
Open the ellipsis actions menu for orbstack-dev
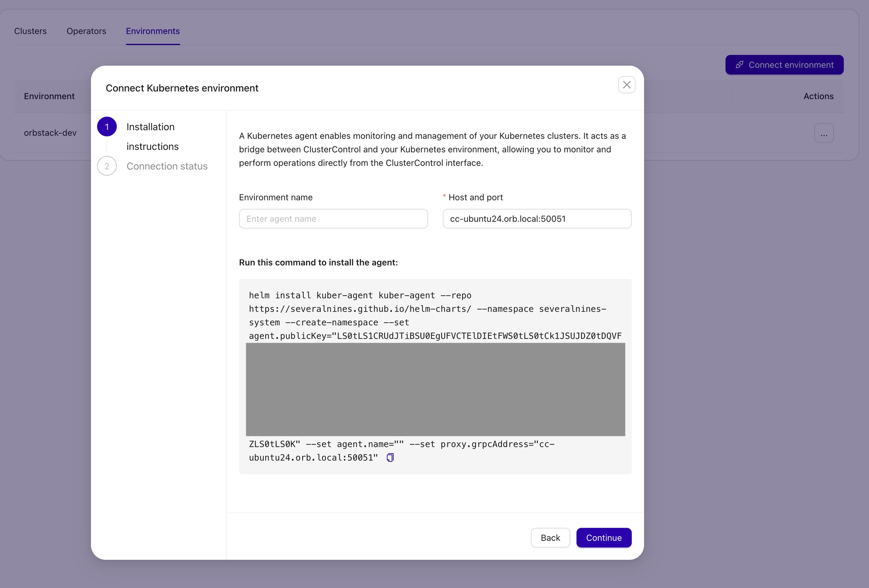click(x=824, y=133)
